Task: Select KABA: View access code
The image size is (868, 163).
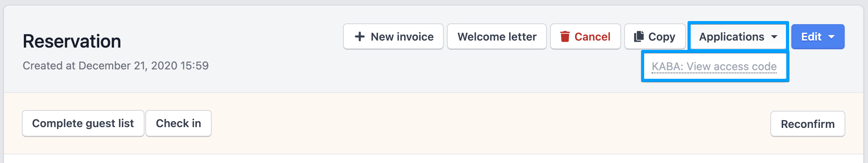Action: click(714, 67)
